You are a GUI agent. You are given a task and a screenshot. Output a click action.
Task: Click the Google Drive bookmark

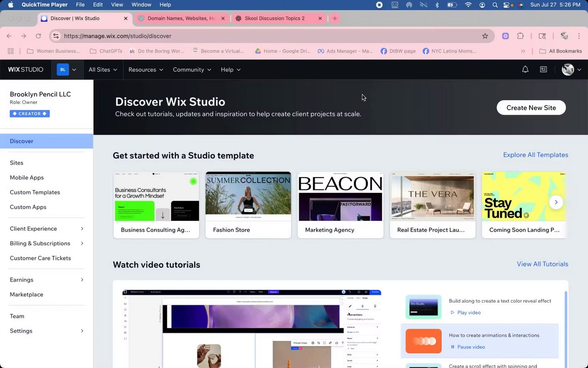pyautogui.click(x=283, y=51)
